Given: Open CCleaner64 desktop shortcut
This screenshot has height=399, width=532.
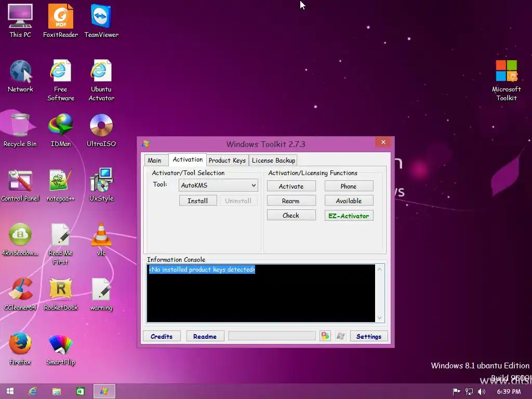Looking at the screenshot, I should 20,294.
